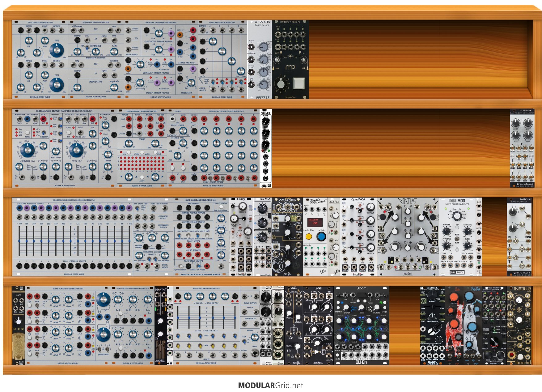
Task: Click the P-WIDTH knob on Mini Mod
Action: 447,246
